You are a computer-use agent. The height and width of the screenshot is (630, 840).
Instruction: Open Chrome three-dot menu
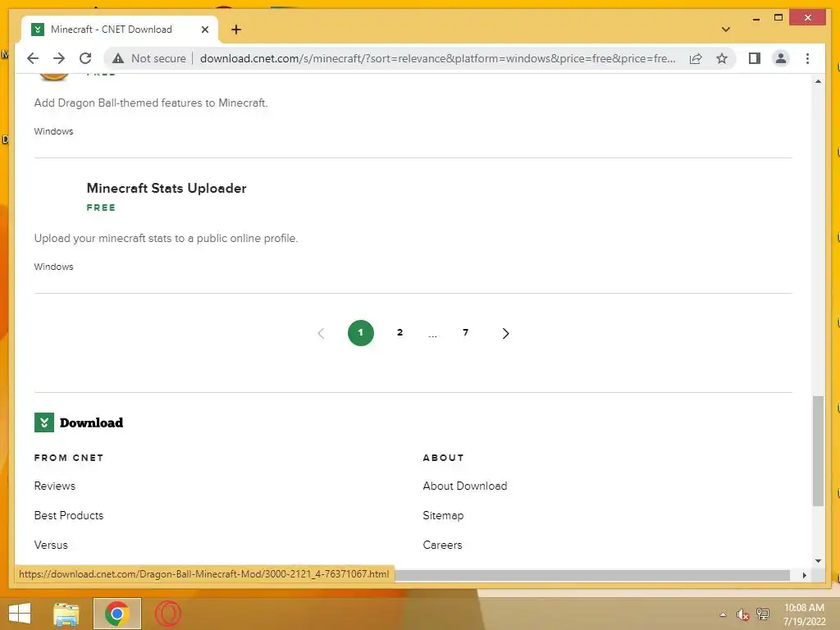click(807, 58)
